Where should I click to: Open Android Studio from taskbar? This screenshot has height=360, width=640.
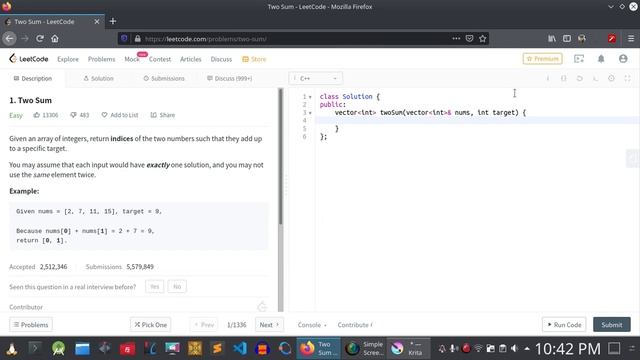coord(58,348)
